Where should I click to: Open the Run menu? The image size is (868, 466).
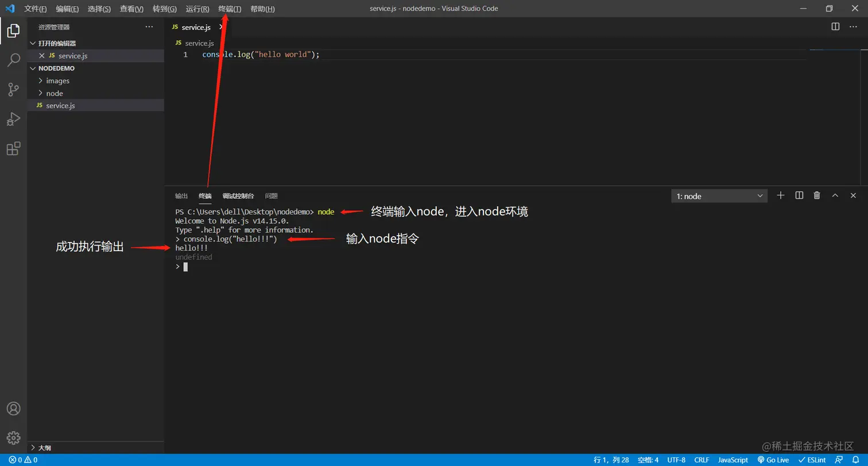(197, 9)
